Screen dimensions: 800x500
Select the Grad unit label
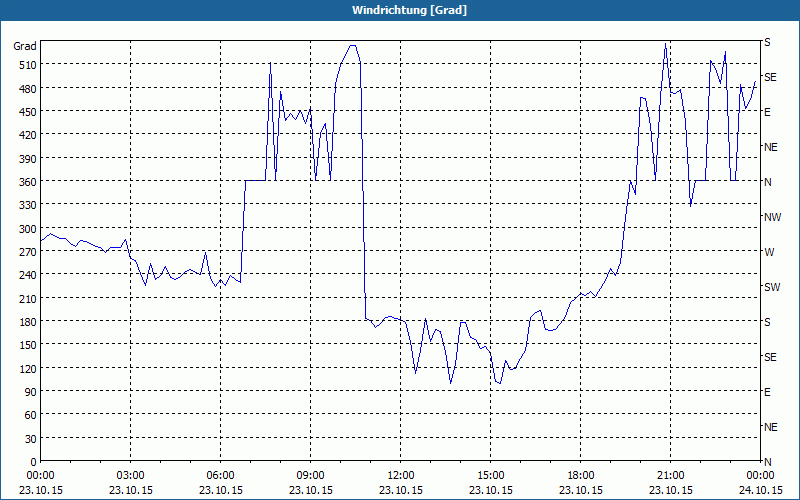(x=25, y=46)
